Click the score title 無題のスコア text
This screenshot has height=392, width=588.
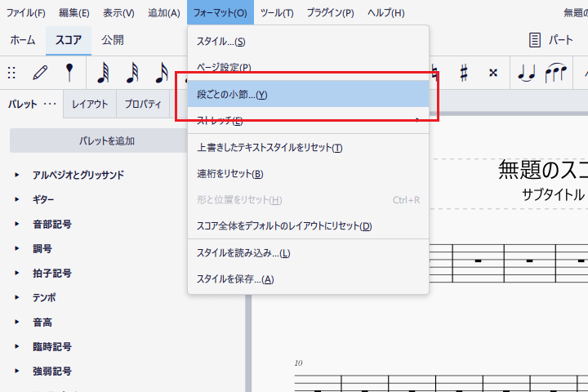(x=542, y=169)
